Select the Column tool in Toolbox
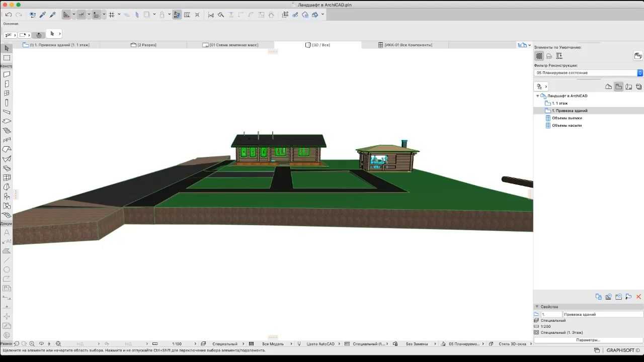Viewport: 644px width, 362px height. point(7,103)
